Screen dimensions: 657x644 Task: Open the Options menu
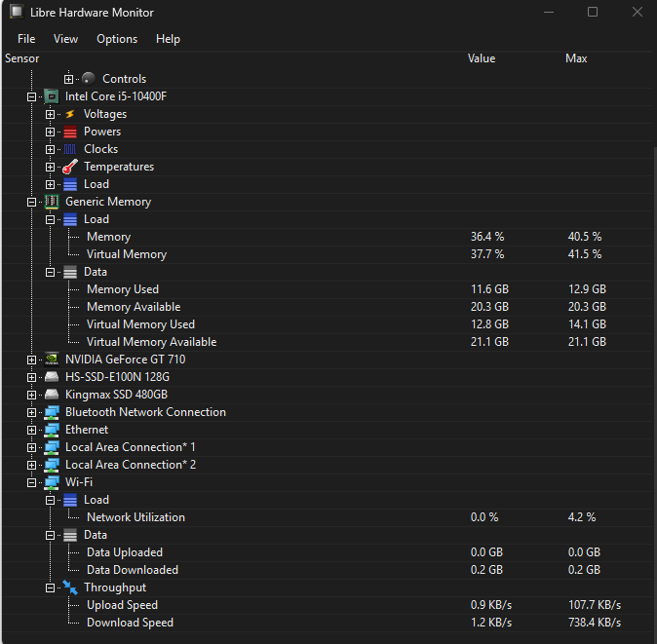[117, 39]
